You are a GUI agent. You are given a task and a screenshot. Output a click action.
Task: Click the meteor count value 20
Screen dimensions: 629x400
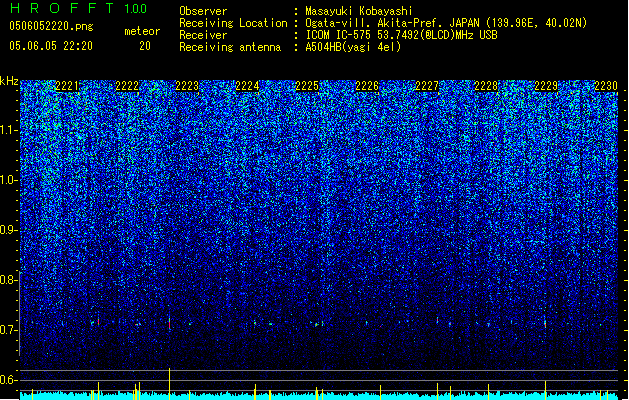coord(145,46)
